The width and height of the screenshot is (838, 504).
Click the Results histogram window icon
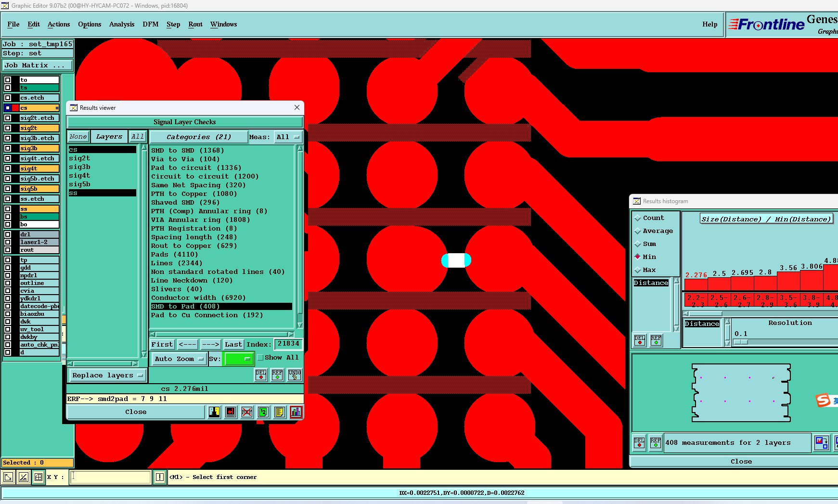click(x=637, y=201)
